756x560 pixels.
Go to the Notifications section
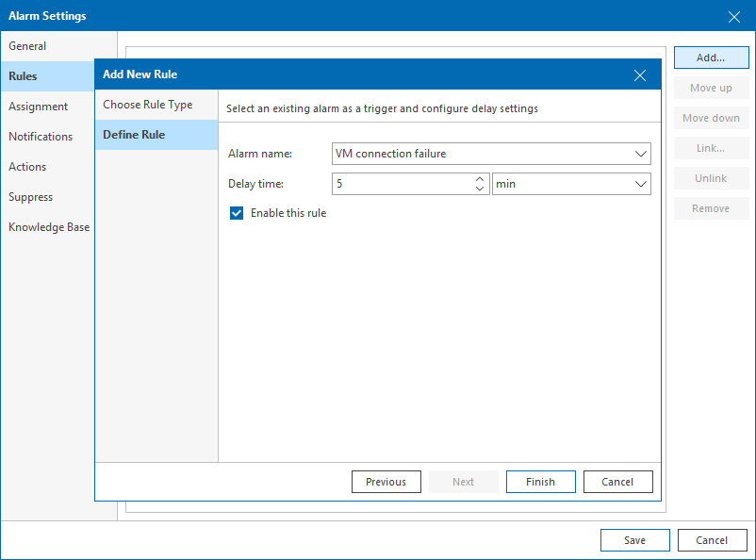[x=48, y=137]
